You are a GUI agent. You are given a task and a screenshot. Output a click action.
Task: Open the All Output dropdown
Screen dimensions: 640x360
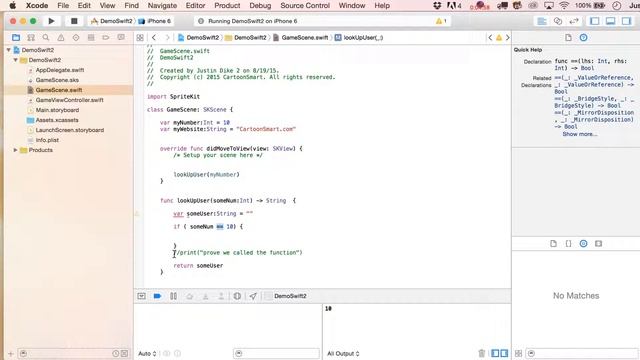[343, 353]
